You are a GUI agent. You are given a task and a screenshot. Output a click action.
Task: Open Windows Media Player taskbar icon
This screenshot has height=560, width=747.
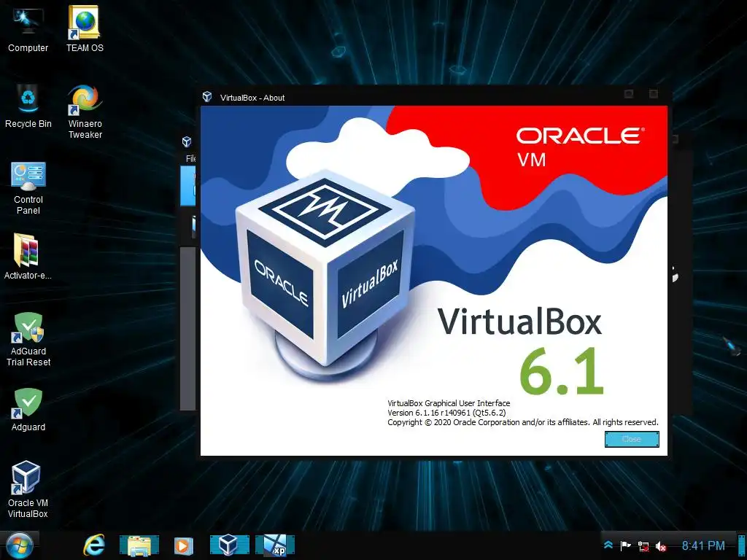pyautogui.click(x=183, y=545)
